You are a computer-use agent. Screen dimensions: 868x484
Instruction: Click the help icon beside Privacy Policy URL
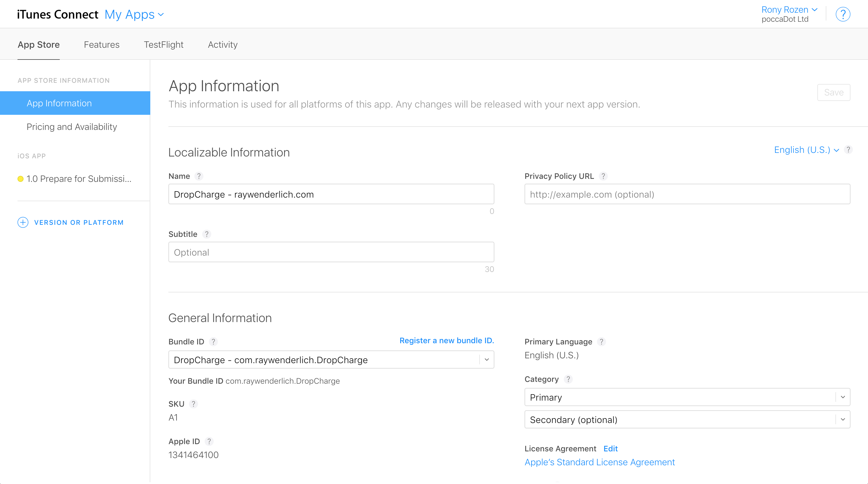pyautogui.click(x=603, y=176)
